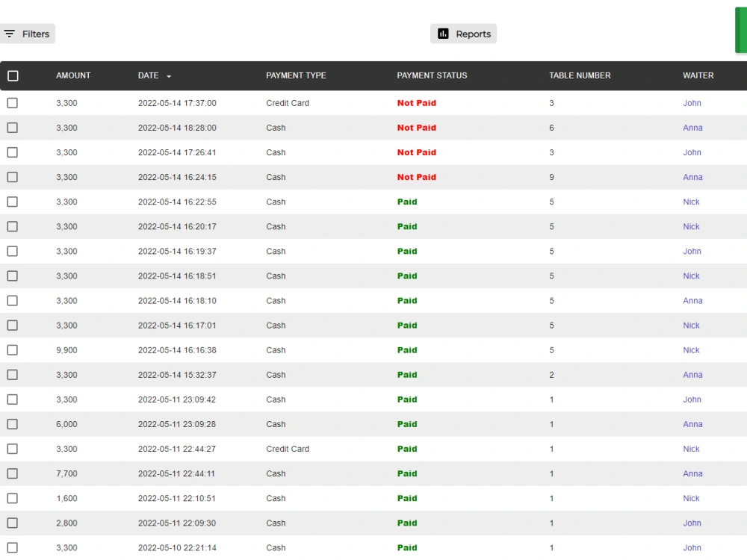The width and height of the screenshot is (747, 560).
Task: Open waiter Nick on the 9,900 row
Action: 691,350
